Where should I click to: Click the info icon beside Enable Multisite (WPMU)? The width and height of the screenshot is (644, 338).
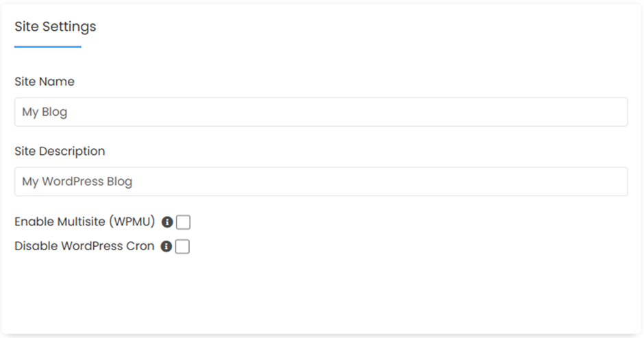click(167, 222)
